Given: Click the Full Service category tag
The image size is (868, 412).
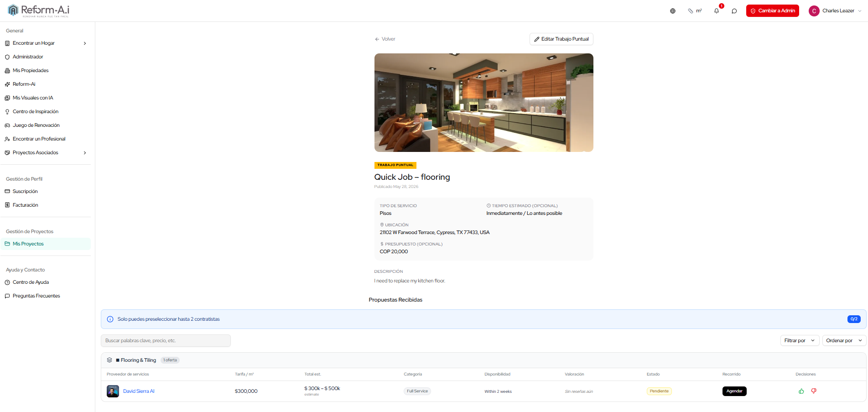Looking at the screenshot, I should click(417, 391).
